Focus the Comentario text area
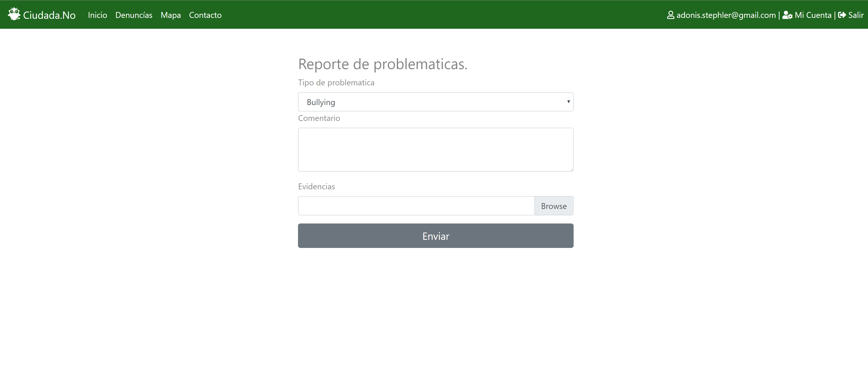This screenshot has width=868, height=389. pyautogui.click(x=435, y=149)
